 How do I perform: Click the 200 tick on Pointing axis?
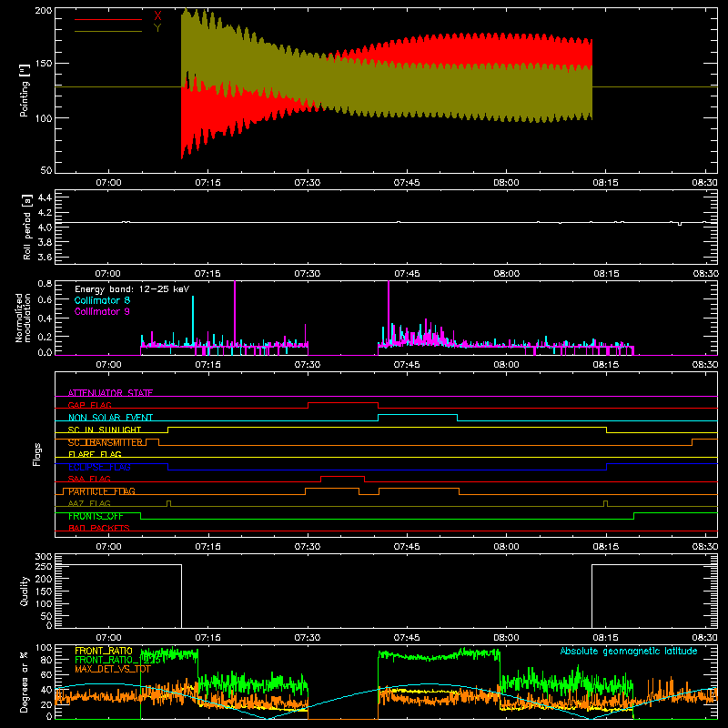tap(44, 10)
